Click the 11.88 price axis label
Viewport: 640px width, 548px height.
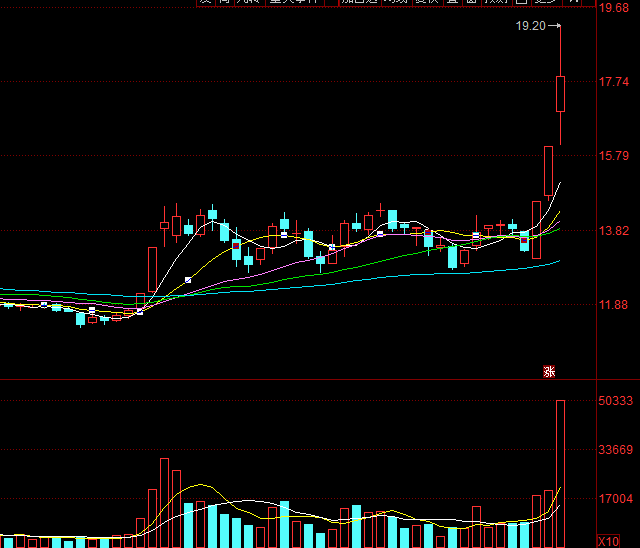pos(613,304)
